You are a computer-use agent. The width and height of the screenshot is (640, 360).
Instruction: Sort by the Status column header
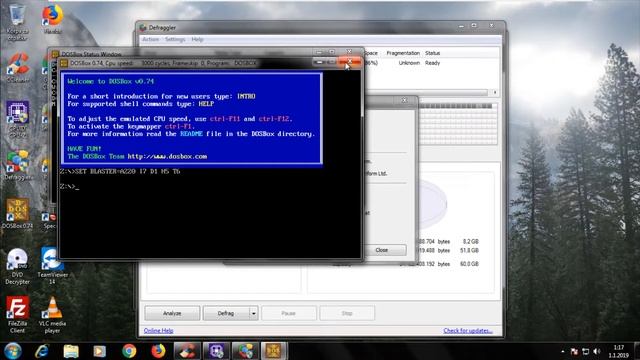tap(433, 53)
